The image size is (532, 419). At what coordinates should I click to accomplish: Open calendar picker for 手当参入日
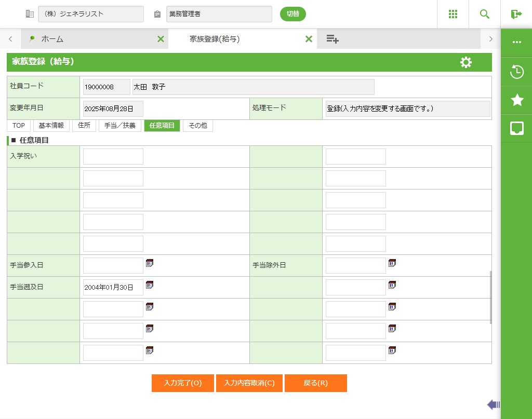[150, 263]
